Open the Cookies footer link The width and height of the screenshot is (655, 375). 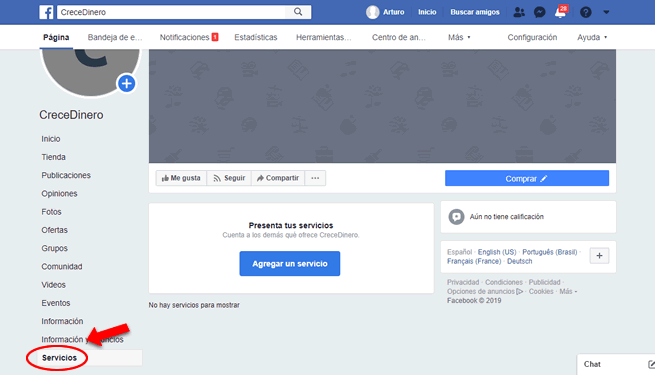coord(541,291)
